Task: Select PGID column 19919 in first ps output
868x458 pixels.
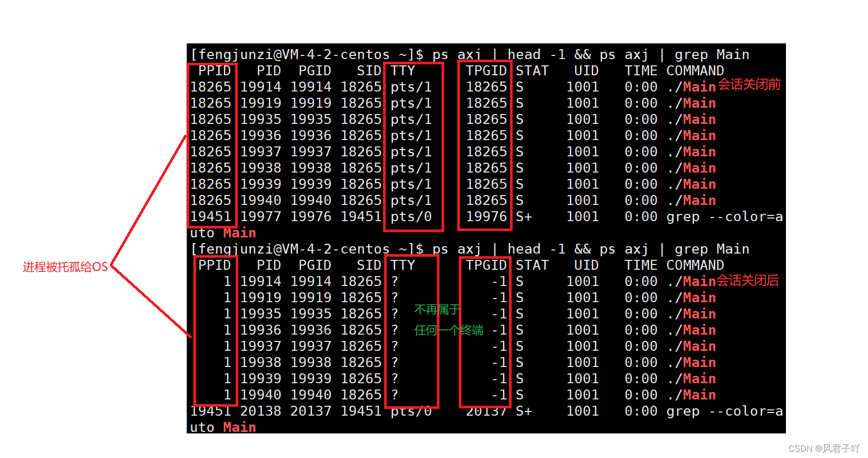Action: [x=311, y=103]
